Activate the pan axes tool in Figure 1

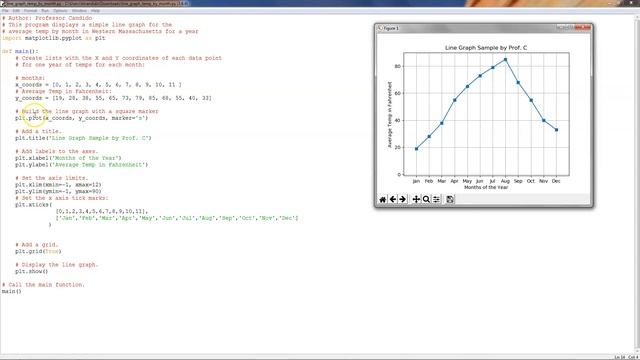[416, 199]
